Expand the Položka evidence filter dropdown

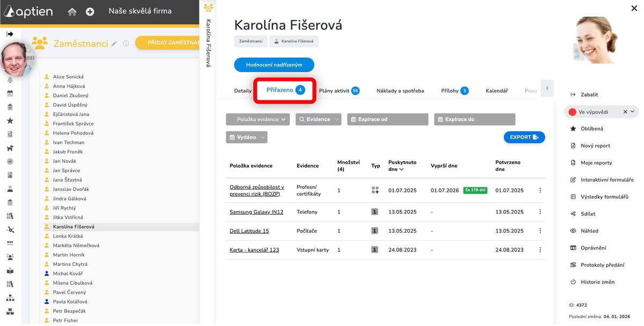[x=258, y=120]
